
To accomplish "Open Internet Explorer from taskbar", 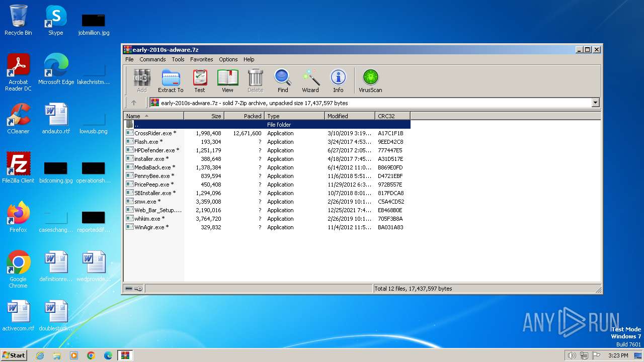I will (40, 355).
